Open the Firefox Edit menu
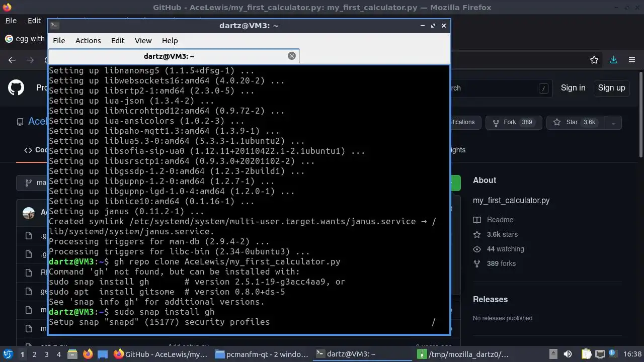Screen dimensions: 644x362 (x=34, y=21)
